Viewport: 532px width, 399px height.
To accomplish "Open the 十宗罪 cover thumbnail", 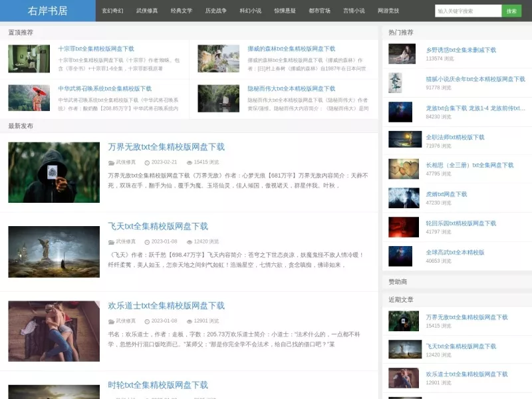I will point(29,59).
